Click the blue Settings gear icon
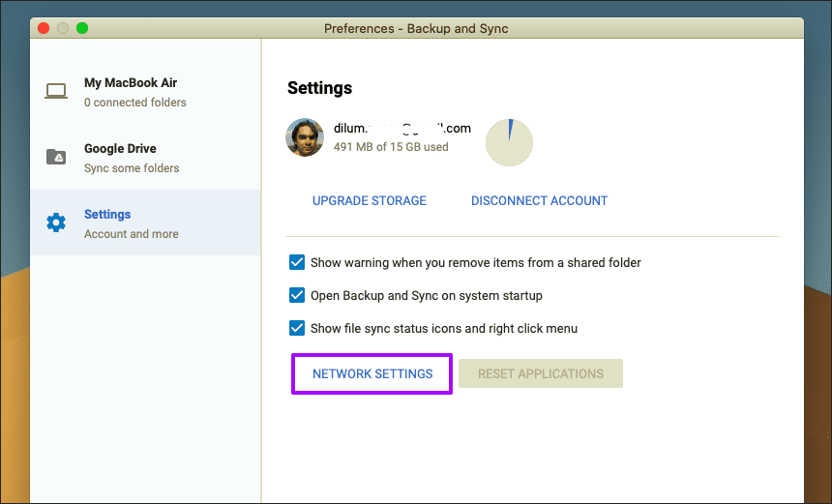Image resolution: width=832 pixels, height=504 pixels. [56, 222]
